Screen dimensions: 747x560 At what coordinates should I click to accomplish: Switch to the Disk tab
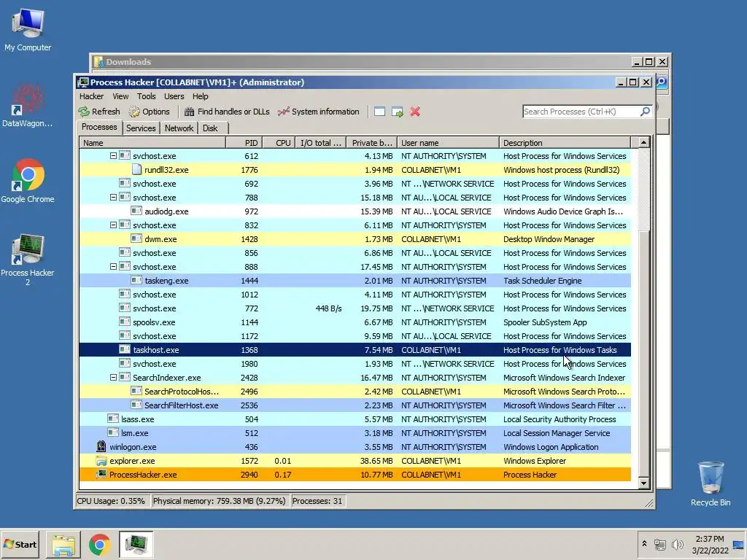click(x=210, y=128)
